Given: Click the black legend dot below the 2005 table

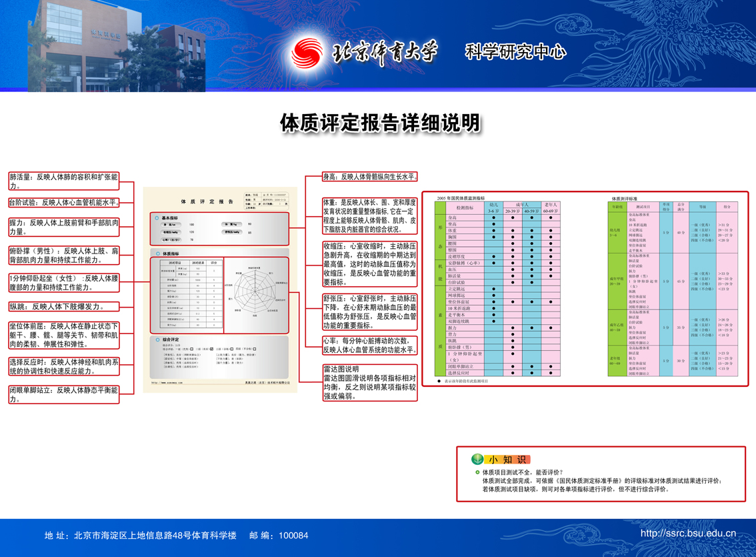Looking at the screenshot, I should click(x=439, y=381).
